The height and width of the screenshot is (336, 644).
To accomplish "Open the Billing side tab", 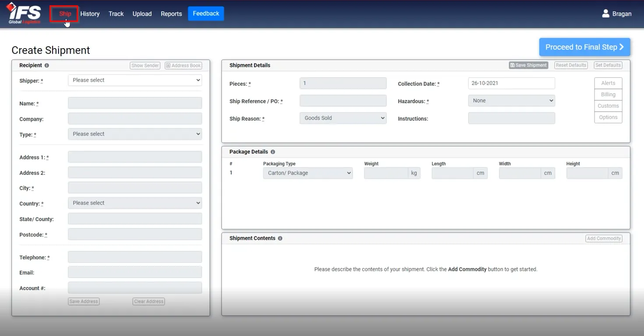I will tap(608, 94).
